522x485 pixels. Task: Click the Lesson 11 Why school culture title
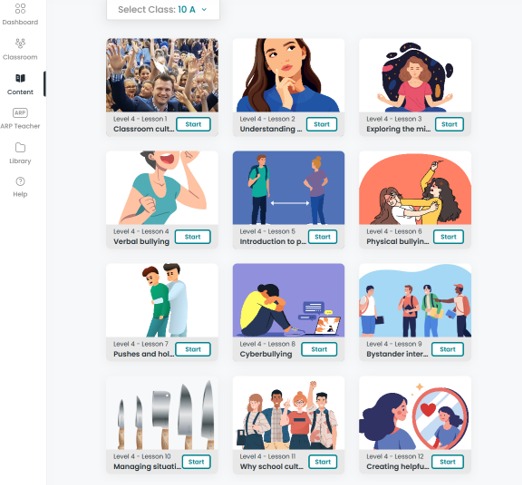(x=271, y=466)
